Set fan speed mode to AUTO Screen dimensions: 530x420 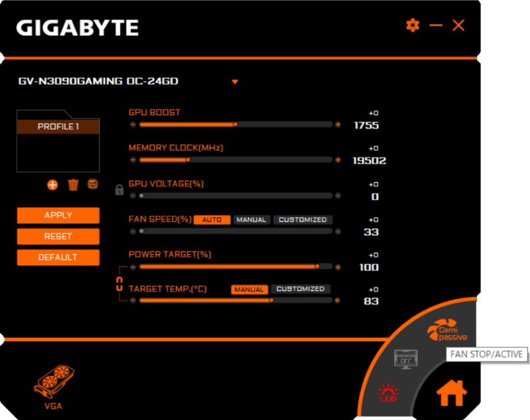[212, 220]
